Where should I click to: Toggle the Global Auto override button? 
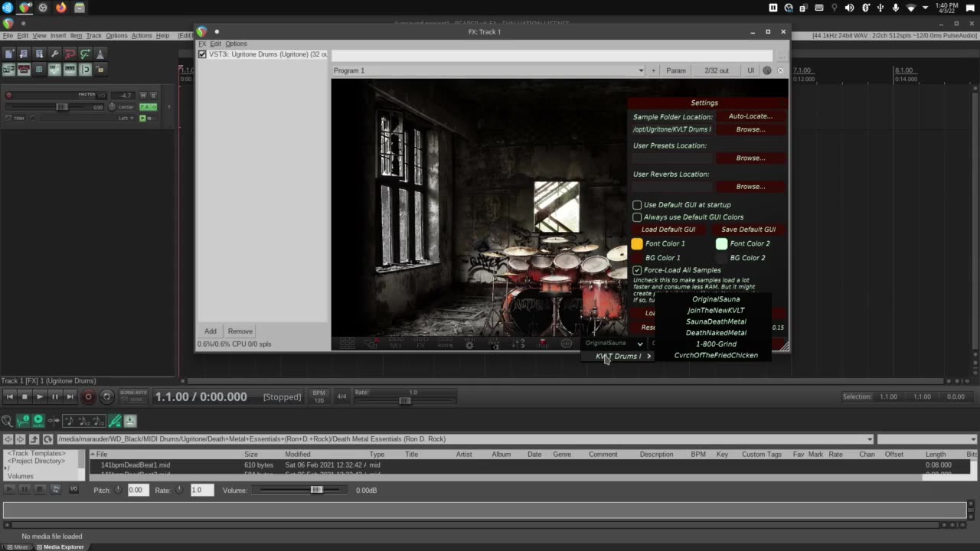pos(133,396)
